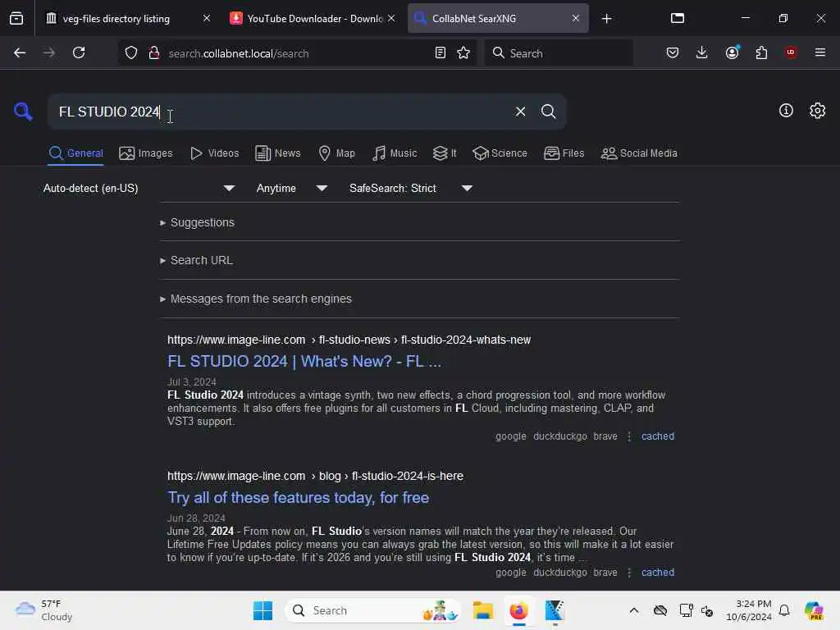The width and height of the screenshot is (840, 630).
Task: Show hidden system tray icons
Action: (634, 610)
